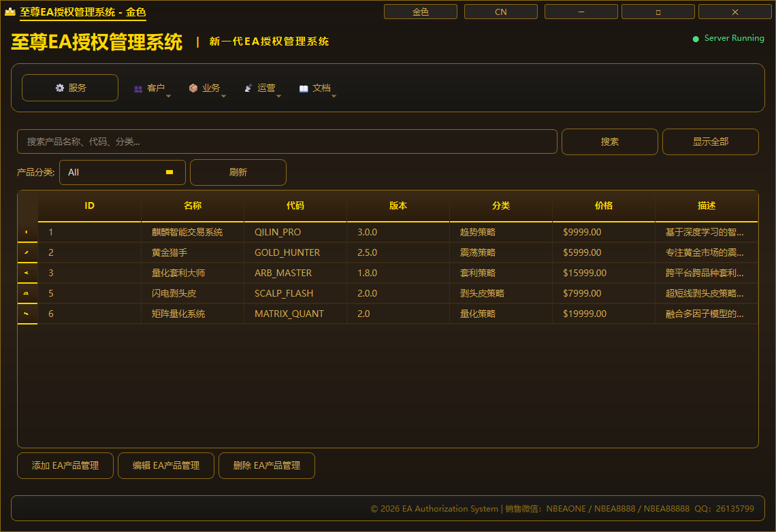Click the 文档 open book icon
Image resolution: width=776 pixels, height=532 pixels.
[x=304, y=88]
